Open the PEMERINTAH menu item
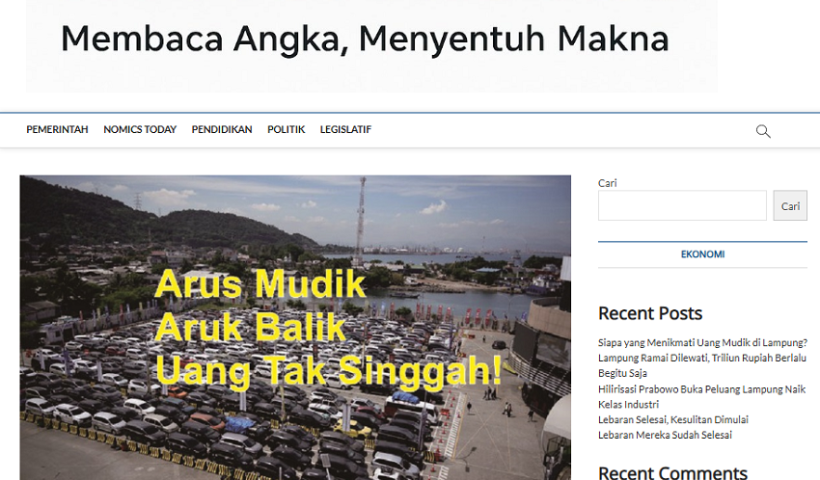This screenshot has width=820, height=480. (57, 130)
